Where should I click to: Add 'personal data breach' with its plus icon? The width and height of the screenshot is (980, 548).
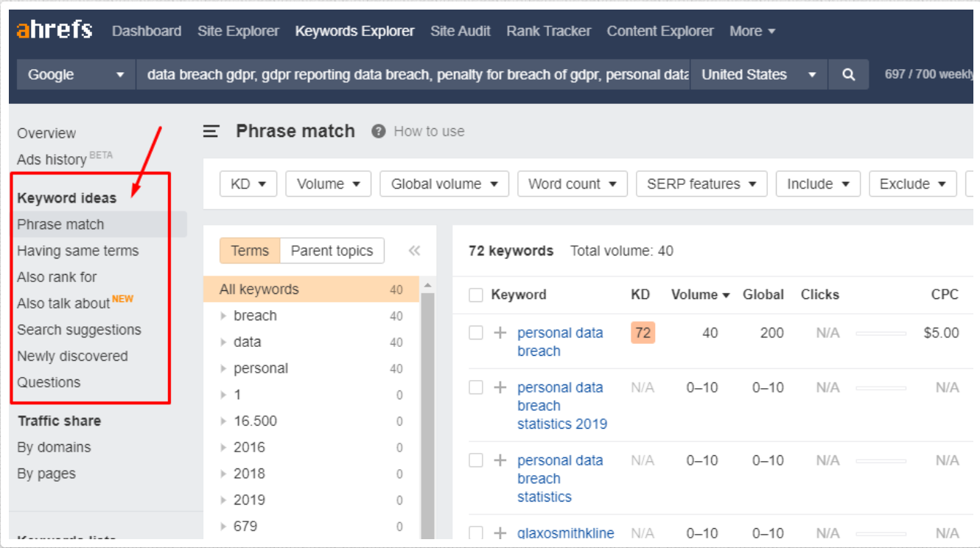point(500,333)
